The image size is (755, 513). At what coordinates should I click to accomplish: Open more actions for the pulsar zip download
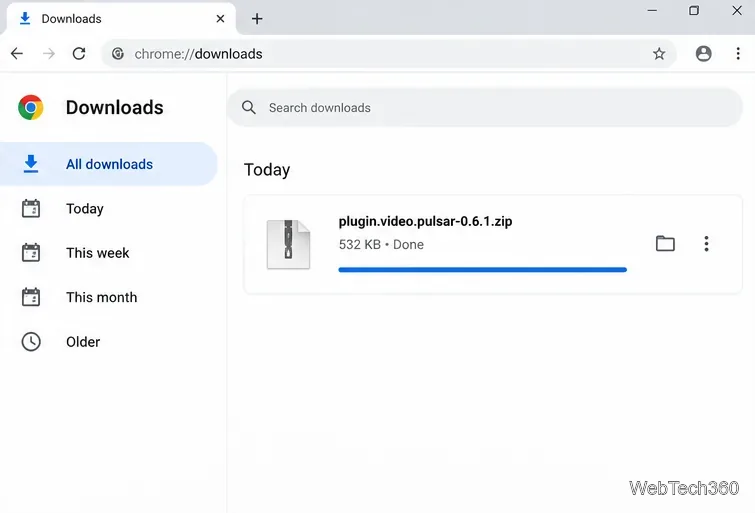point(706,244)
